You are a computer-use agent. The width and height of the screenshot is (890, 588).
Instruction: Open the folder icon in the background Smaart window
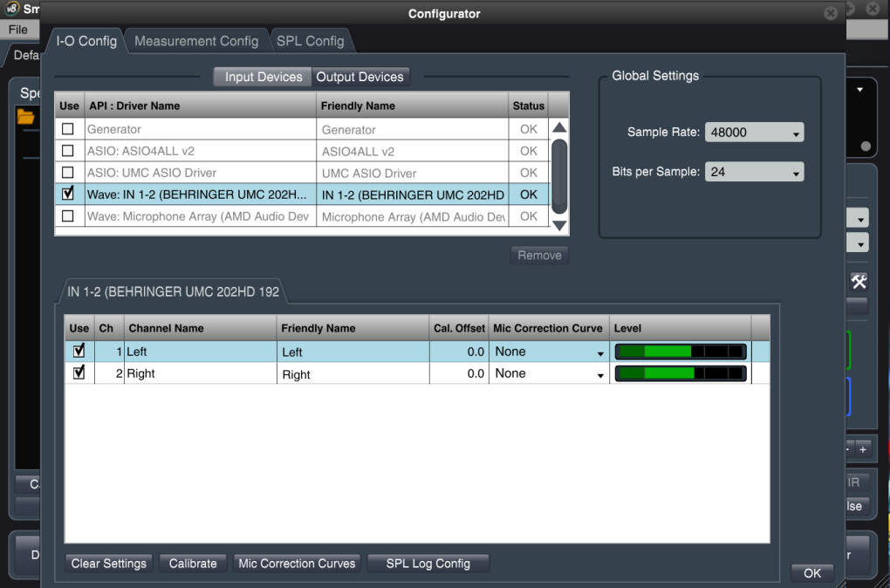(x=25, y=117)
